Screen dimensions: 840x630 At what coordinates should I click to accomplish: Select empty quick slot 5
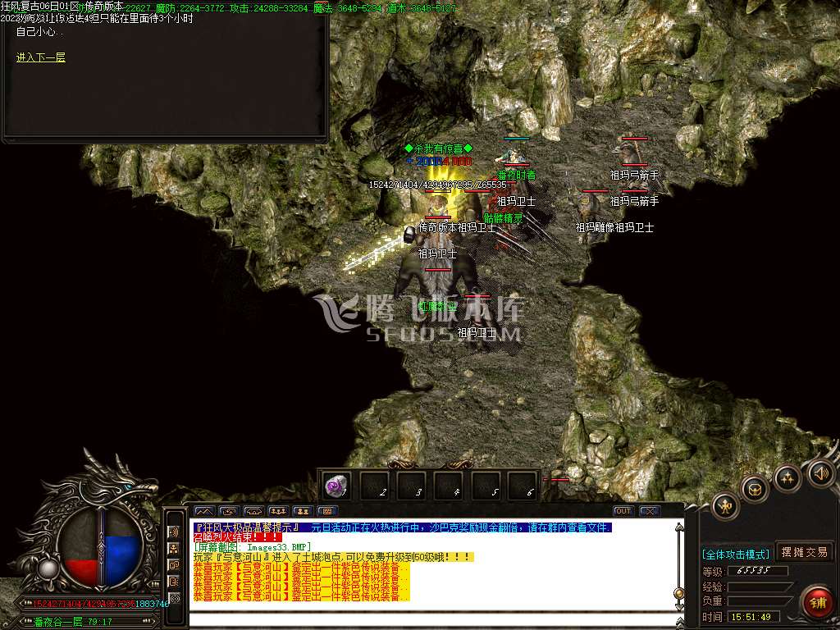tap(486, 486)
